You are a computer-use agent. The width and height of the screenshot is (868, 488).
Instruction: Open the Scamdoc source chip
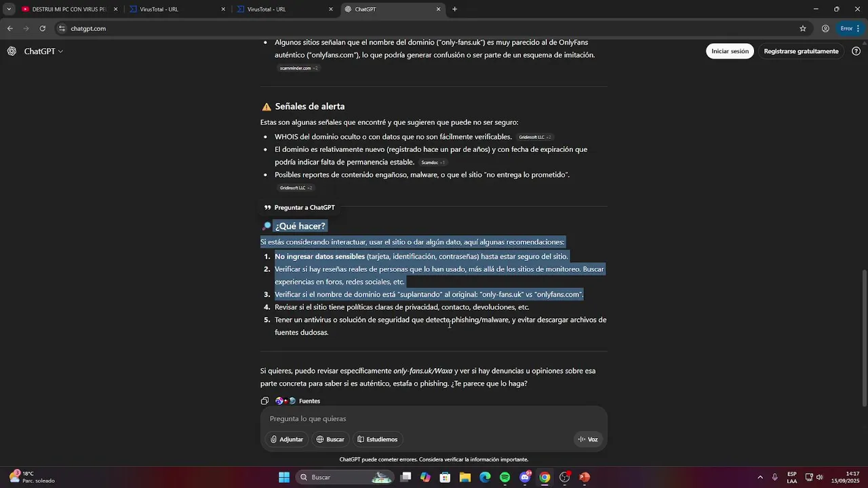[433, 163]
